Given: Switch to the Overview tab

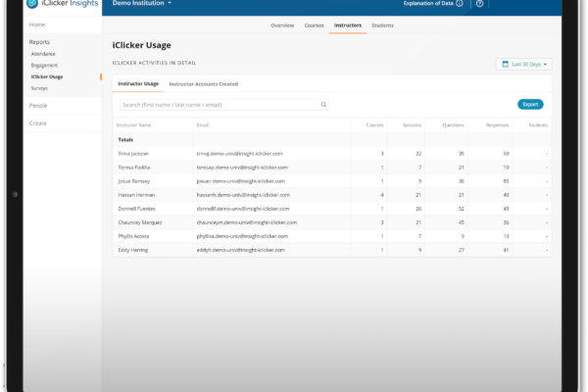Looking at the screenshot, I should click(x=282, y=25).
